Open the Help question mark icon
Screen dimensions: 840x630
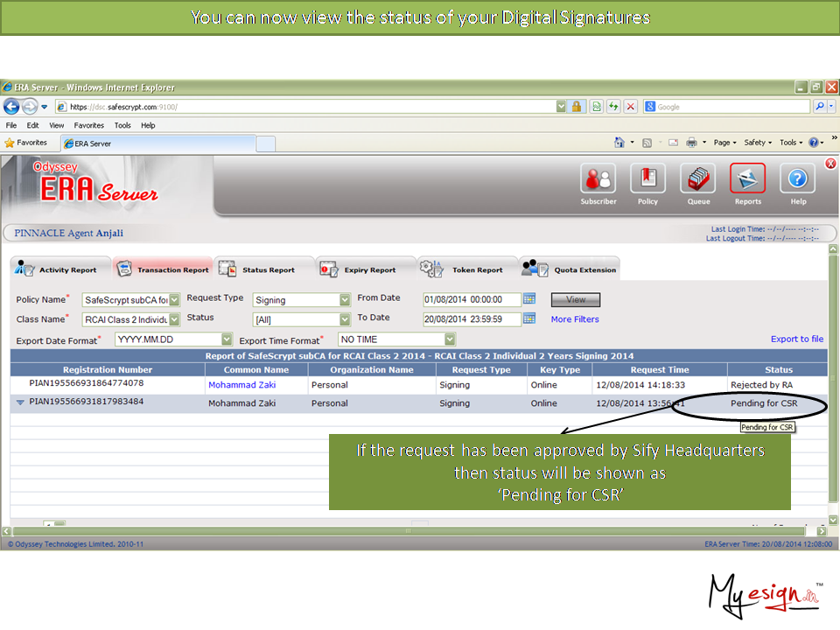(x=798, y=179)
